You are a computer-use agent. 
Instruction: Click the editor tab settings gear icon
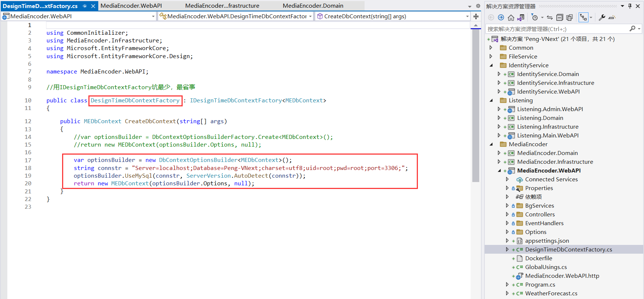(478, 6)
